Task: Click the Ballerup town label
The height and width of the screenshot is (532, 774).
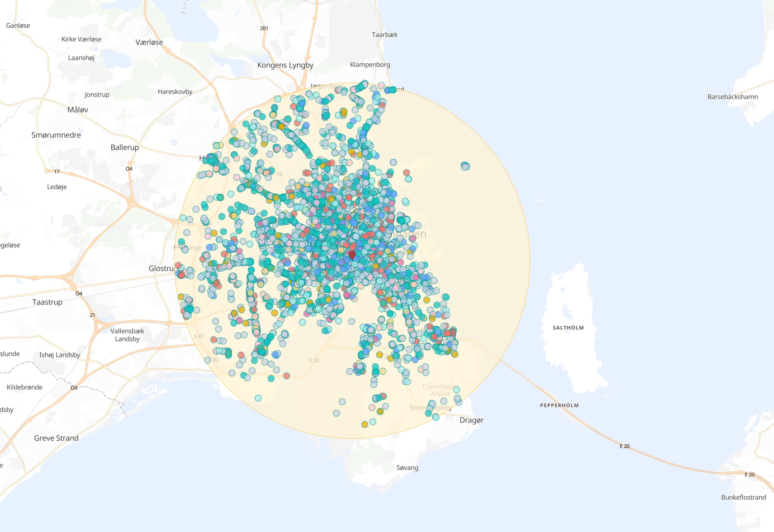Action: pyautogui.click(x=124, y=147)
